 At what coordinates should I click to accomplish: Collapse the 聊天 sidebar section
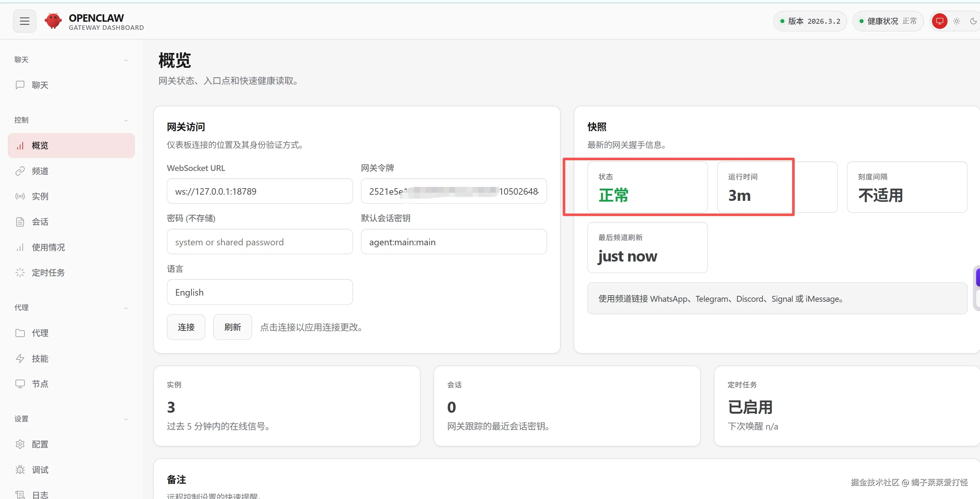[126, 60]
